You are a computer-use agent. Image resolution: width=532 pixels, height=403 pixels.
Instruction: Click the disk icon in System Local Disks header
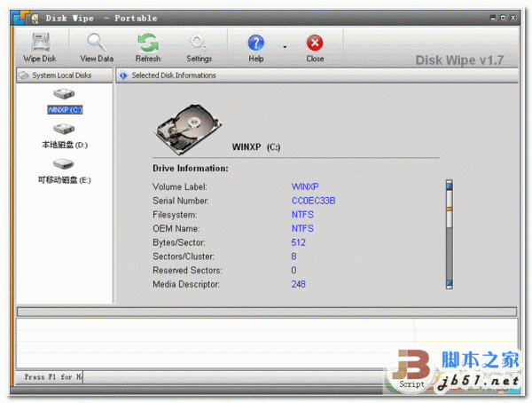[x=24, y=75]
